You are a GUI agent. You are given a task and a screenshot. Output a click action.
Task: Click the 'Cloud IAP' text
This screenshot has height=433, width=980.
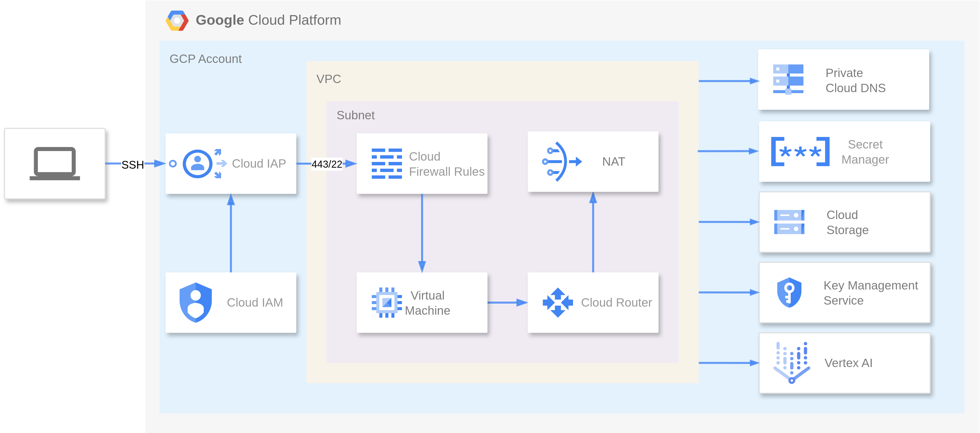pyautogui.click(x=259, y=164)
